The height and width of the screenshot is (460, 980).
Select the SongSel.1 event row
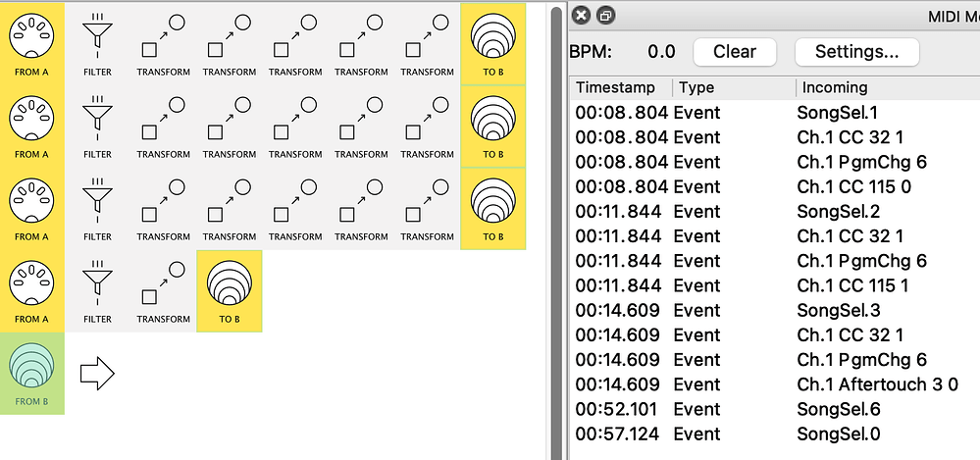765,112
